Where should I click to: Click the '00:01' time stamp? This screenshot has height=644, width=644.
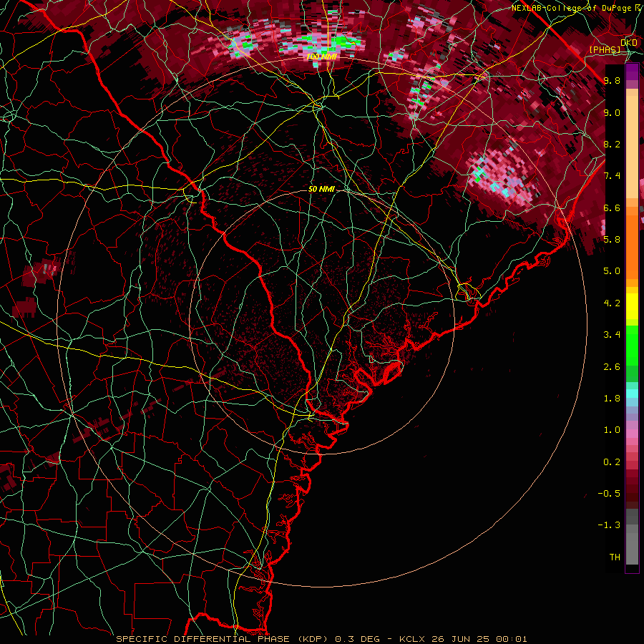point(513,639)
